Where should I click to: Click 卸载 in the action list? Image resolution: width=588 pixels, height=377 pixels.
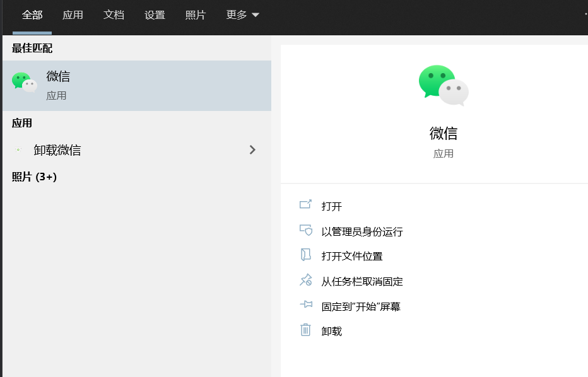click(x=331, y=331)
